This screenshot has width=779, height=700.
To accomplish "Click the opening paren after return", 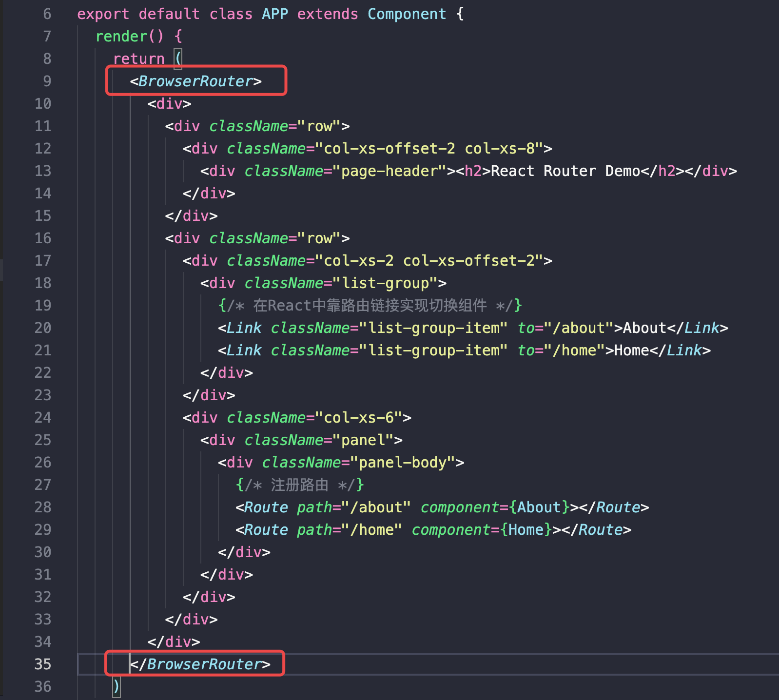I will click(x=178, y=59).
